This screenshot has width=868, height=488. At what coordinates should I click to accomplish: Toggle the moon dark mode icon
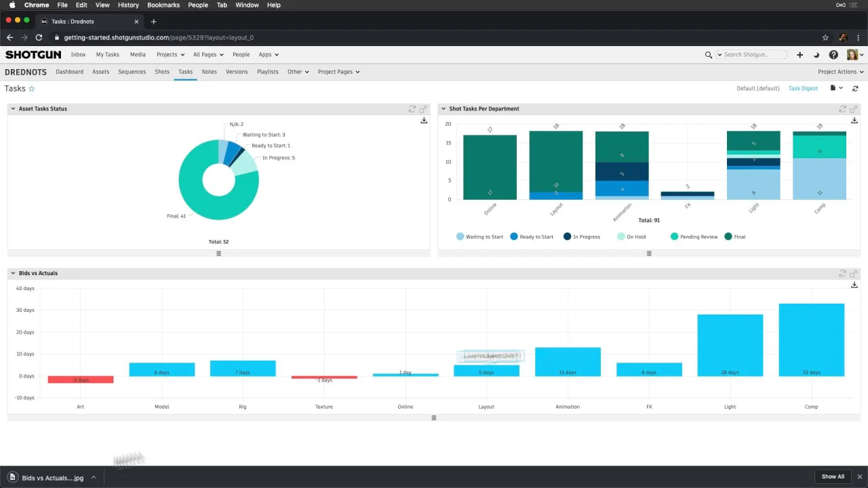click(816, 55)
